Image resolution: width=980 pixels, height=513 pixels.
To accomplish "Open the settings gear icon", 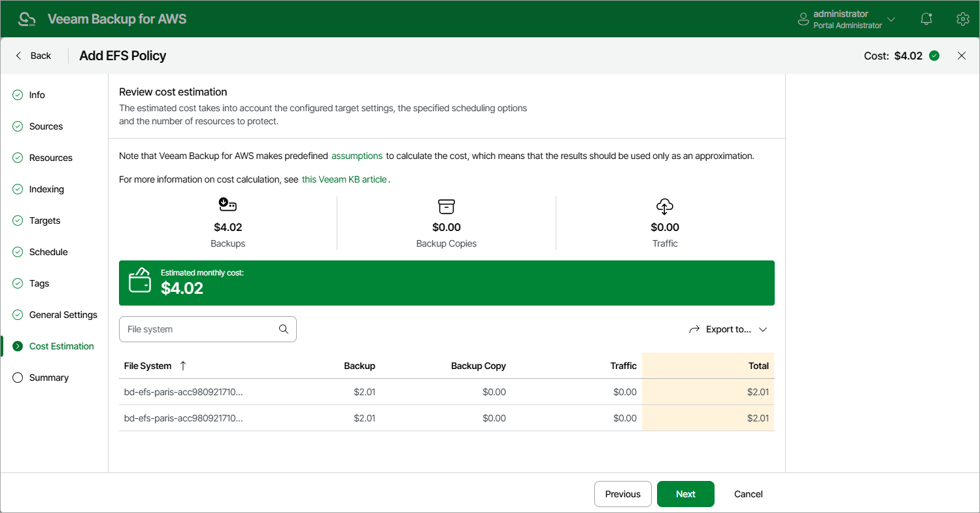I will 962,19.
